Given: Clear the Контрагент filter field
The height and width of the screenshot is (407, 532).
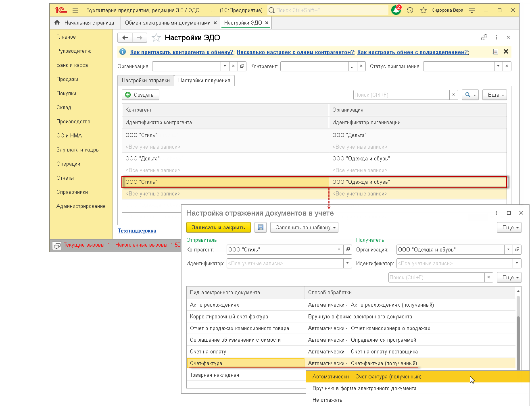Looking at the screenshot, I should click(361, 66).
